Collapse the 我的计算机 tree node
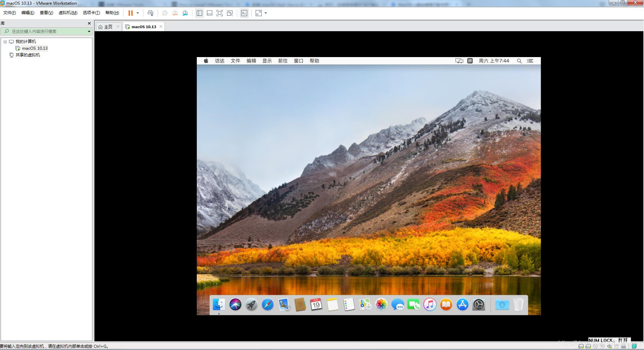Image resolution: width=644 pixels, height=350 pixels. 5,42
